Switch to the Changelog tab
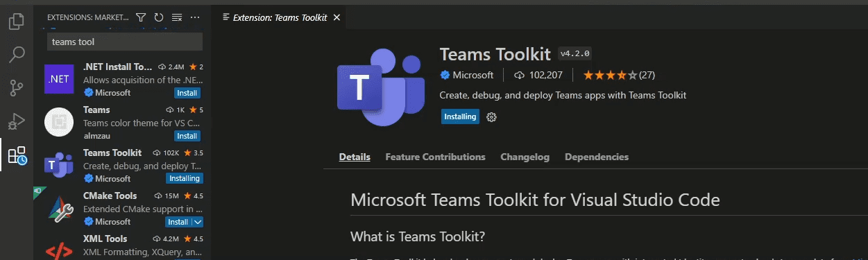Viewport: 868px width, 260px height. [525, 157]
